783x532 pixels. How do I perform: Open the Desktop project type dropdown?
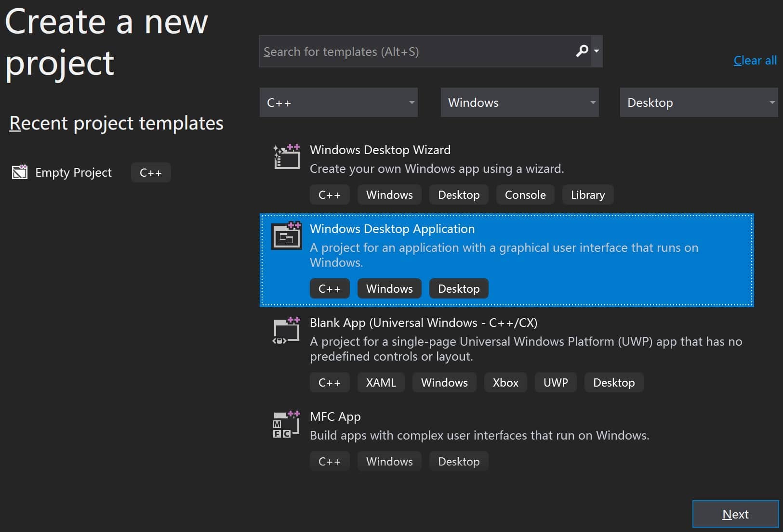click(x=699, y=103)
